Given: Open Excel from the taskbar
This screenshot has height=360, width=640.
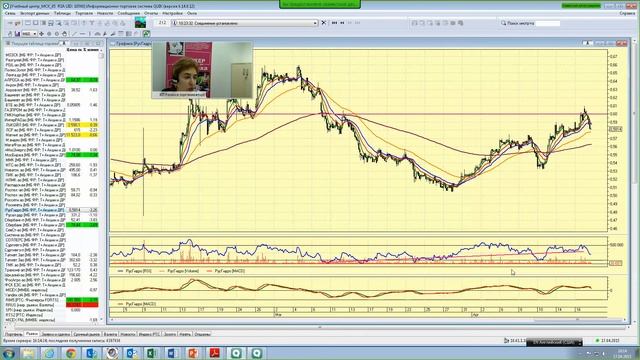Looking at the screenshot, I should (152, 353).
